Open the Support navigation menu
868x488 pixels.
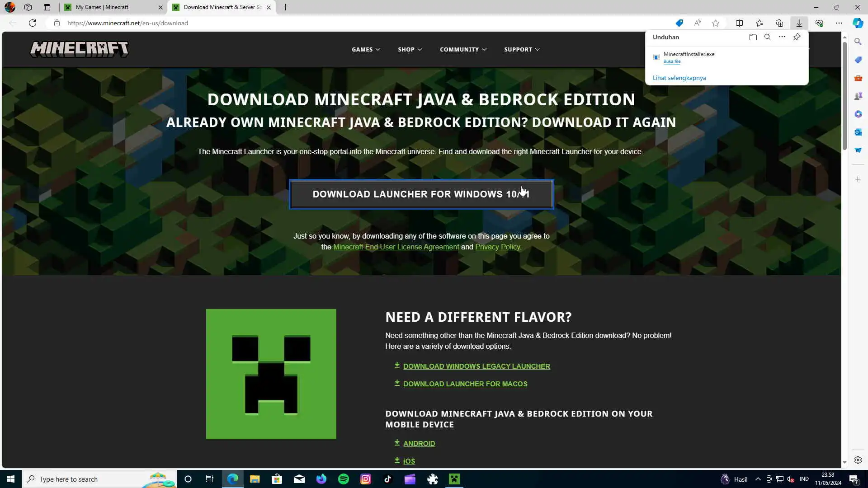pos(522,49)
